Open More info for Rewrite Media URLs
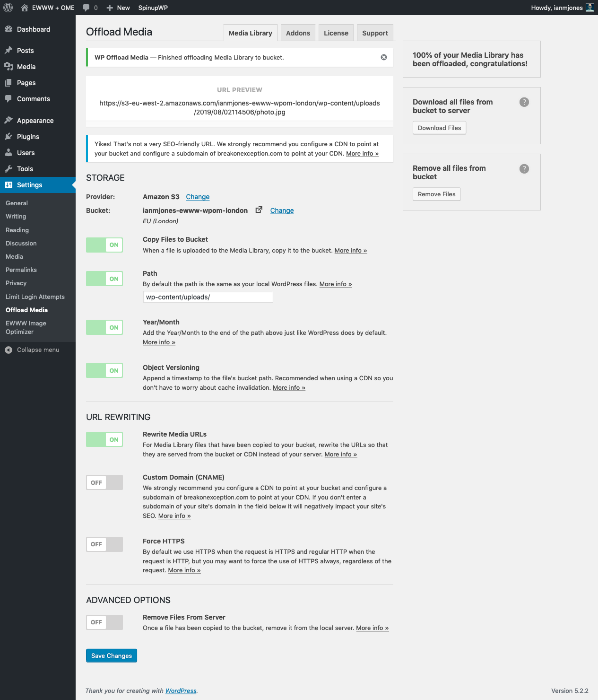This screenshot has height=700, width=598. pyautogui.click(x=341, y=455)
